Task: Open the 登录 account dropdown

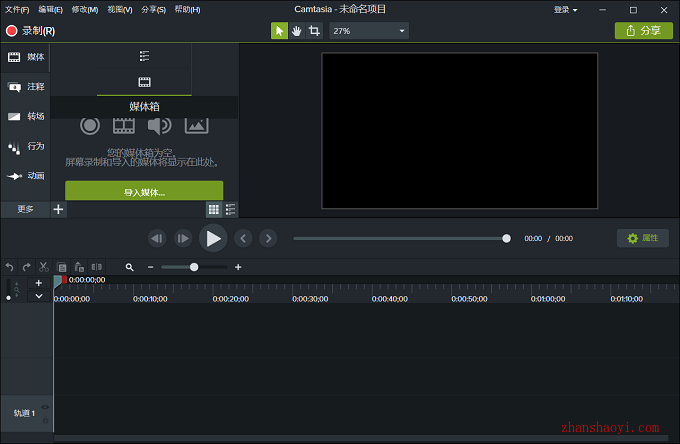Action: [566, 10]
